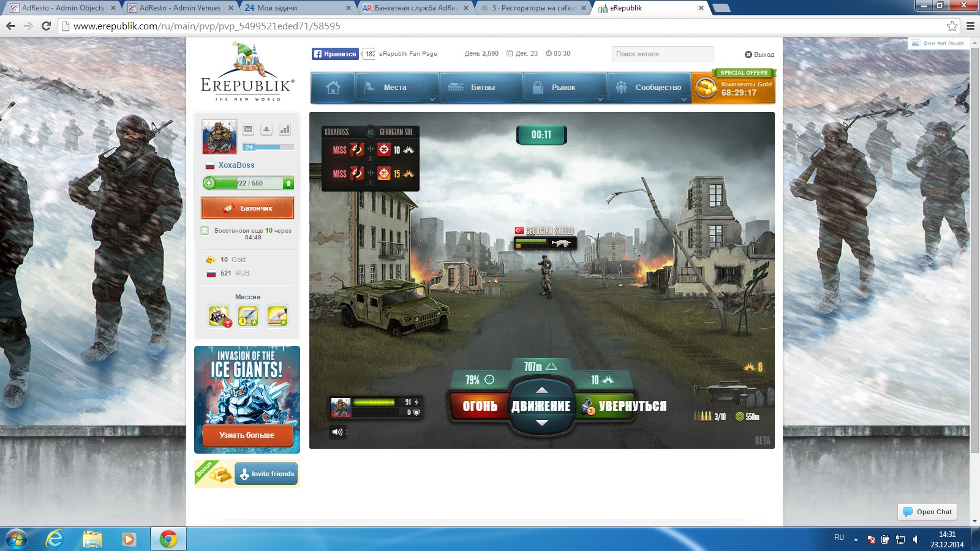Click the XoxaBoss player avatar
Screen dimensions: 980x551
[x=219, y=137]
